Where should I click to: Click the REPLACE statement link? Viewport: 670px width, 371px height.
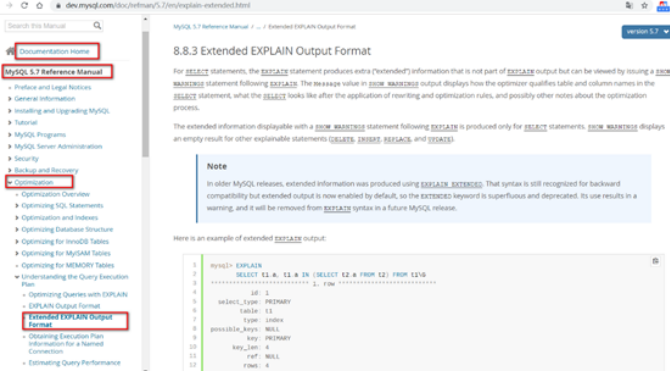pos(397,139)
